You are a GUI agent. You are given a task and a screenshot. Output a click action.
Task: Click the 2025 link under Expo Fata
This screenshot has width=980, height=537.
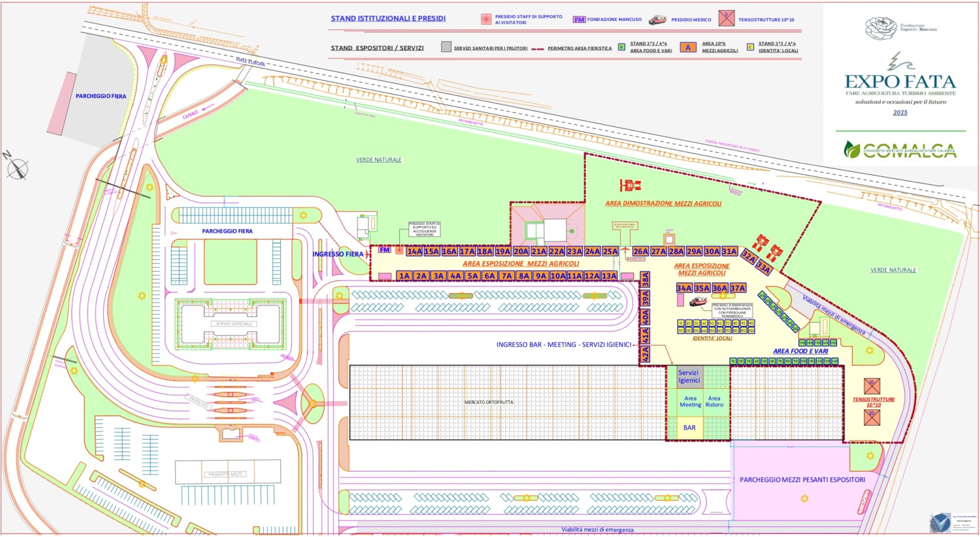[900, 112]
